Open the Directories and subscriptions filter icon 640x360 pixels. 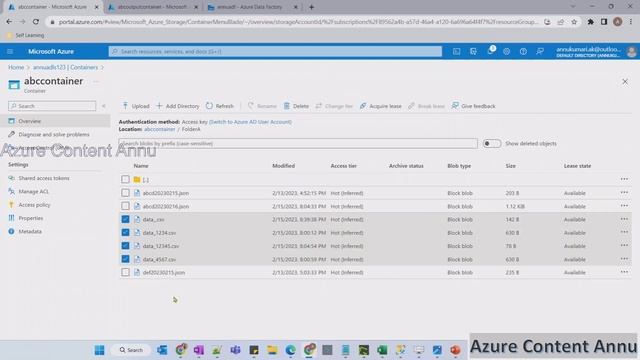pyautogui.click(x=473, y=51)
